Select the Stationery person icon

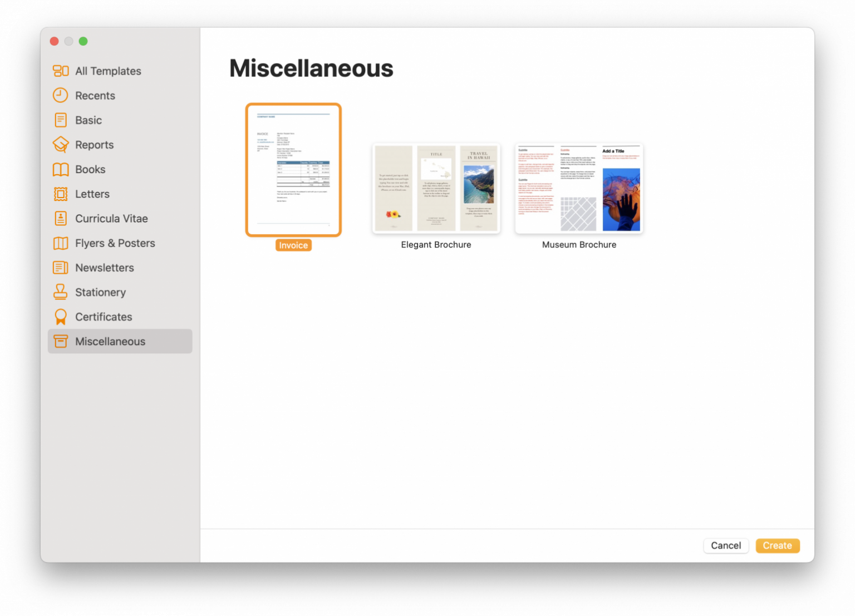pyautogui.click(x=60, y=292)
